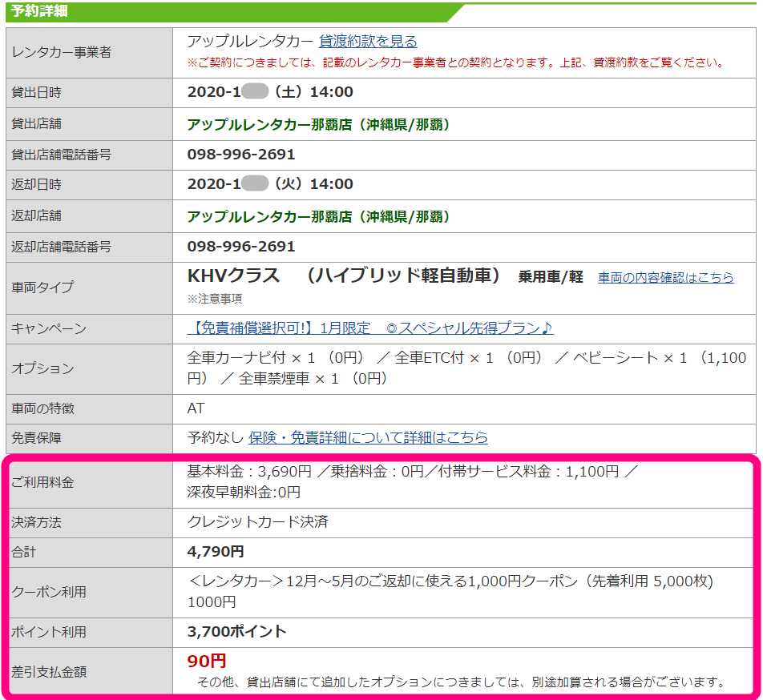Screen dimensions: 763x700
Task: Click the 予約なし text in 免責保障 row
Action: [215, 437]
